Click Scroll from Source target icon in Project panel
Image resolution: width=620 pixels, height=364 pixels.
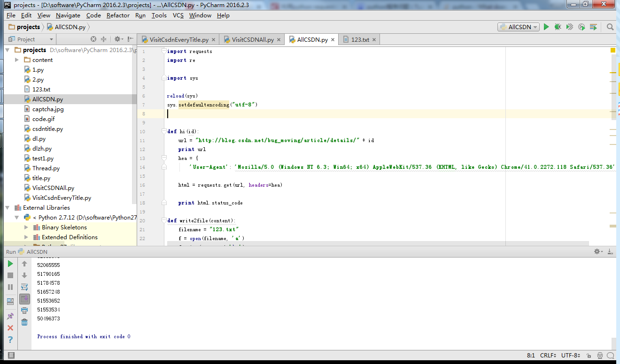93,39
